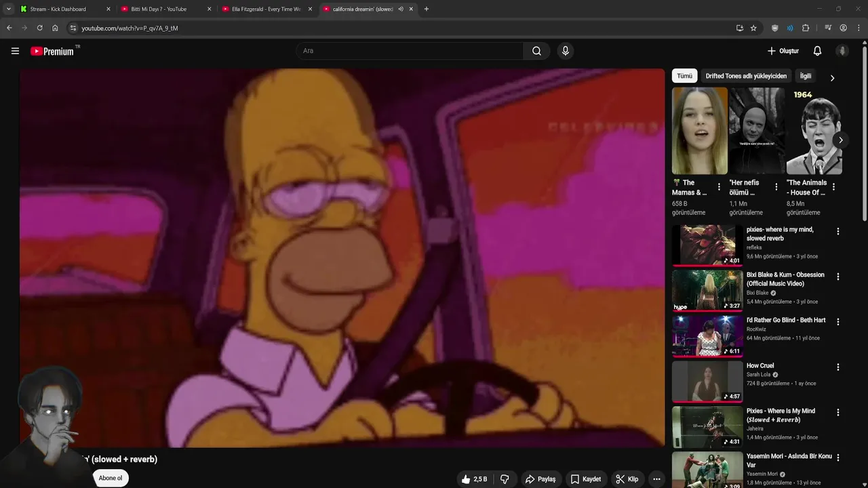Create a clip with Klip button
The image size is (868, 488).
[627, 479]
